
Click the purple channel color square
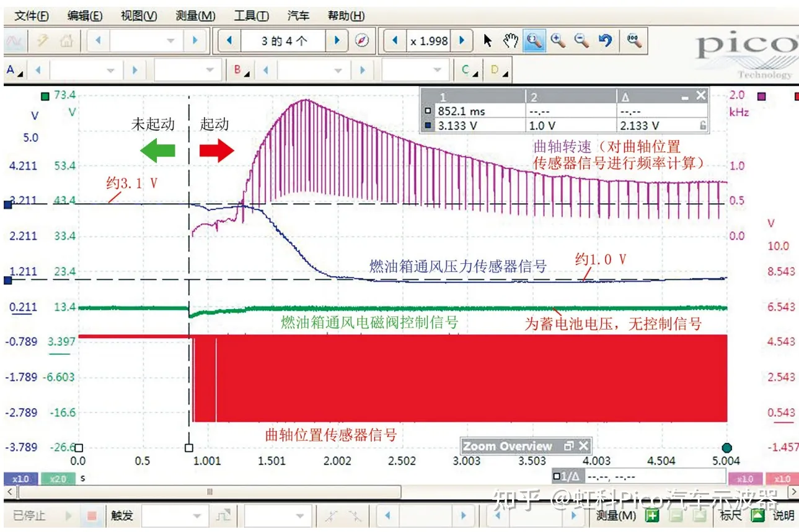point(761,96)
